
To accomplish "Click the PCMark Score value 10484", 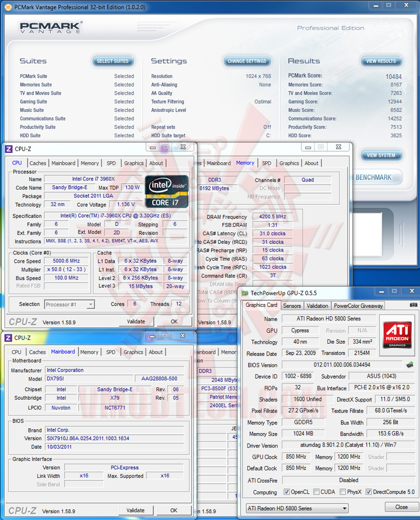I will [x=394, y=76].
